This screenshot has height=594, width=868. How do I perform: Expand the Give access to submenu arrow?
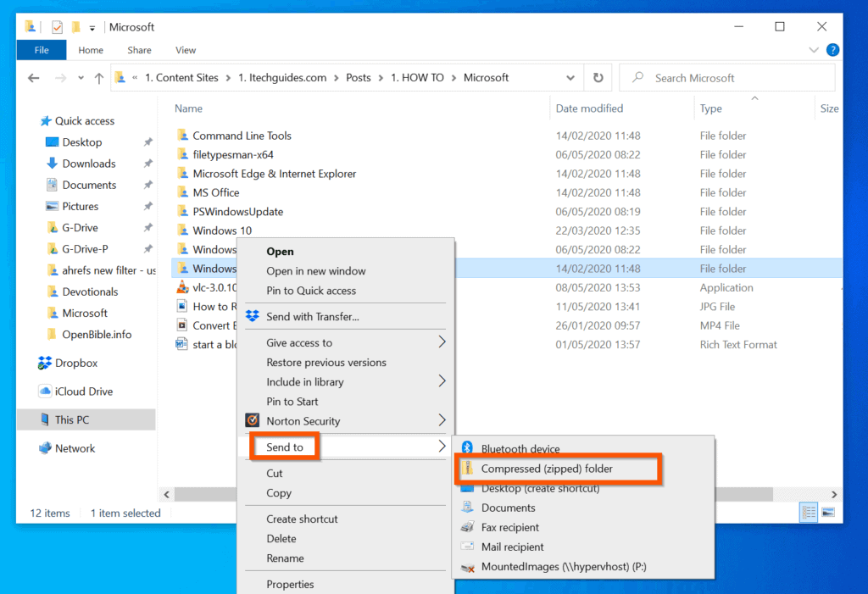pos(442,341)
